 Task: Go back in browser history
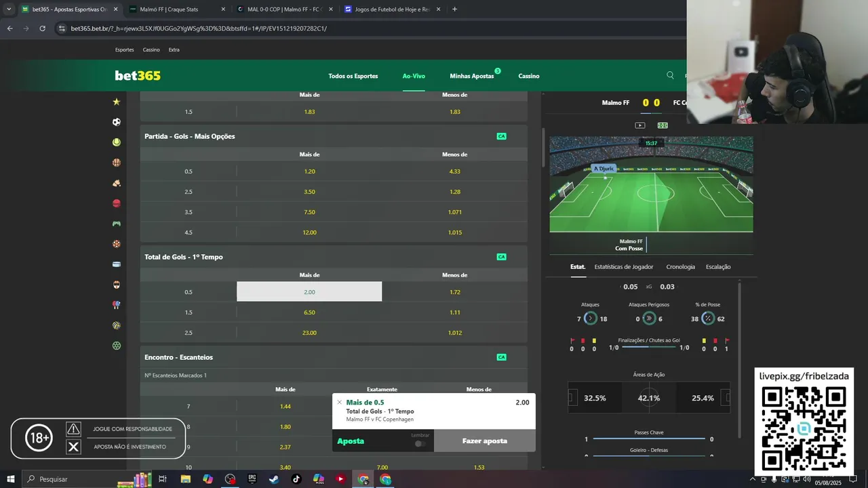click(x=9, y=28)
